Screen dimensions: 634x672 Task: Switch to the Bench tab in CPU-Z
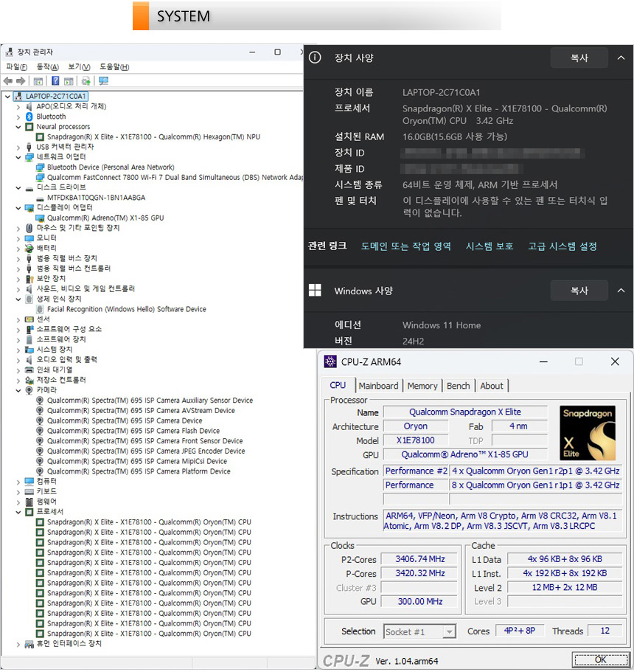[458, 386]
